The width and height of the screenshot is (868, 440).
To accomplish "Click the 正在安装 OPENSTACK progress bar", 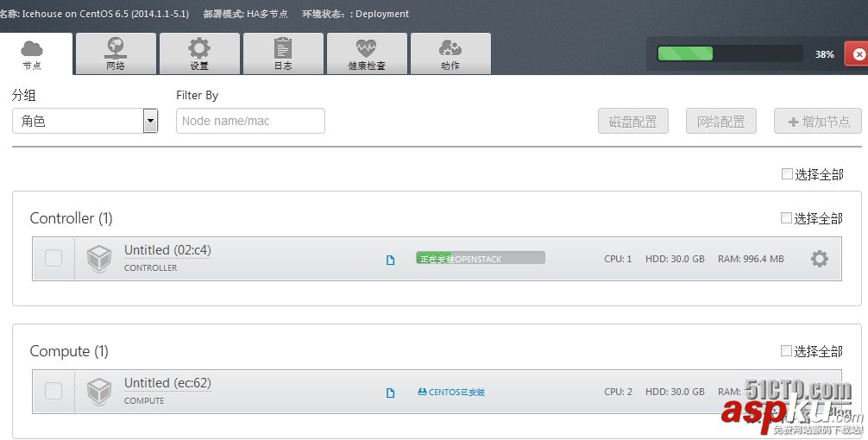I will [481, 258].
